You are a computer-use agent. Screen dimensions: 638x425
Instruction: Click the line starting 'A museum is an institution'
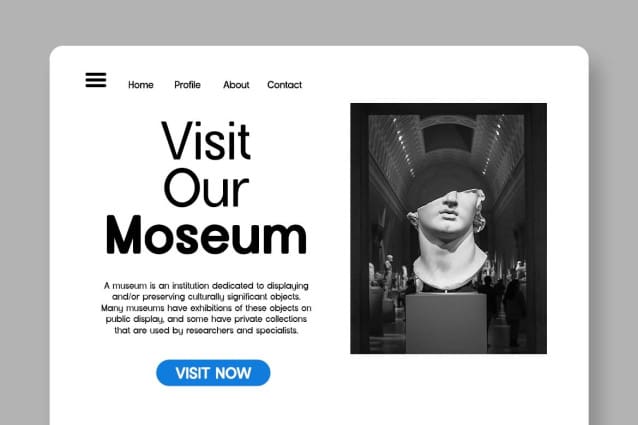pos(206,286)
